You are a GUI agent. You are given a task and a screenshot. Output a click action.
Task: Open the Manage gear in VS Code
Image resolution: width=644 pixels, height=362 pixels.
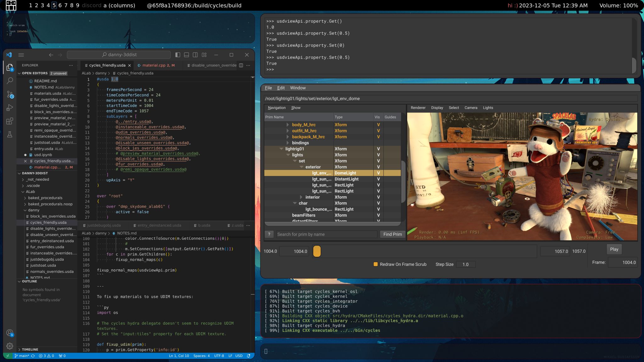click(x=10, y=346)
